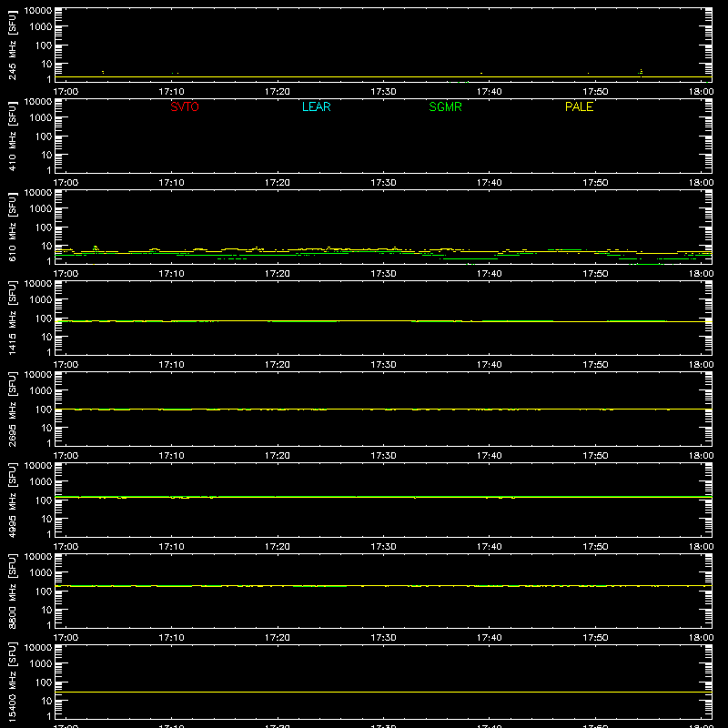Click the 10000 tick label on 245 MHz axis

(x=38, y=11)
